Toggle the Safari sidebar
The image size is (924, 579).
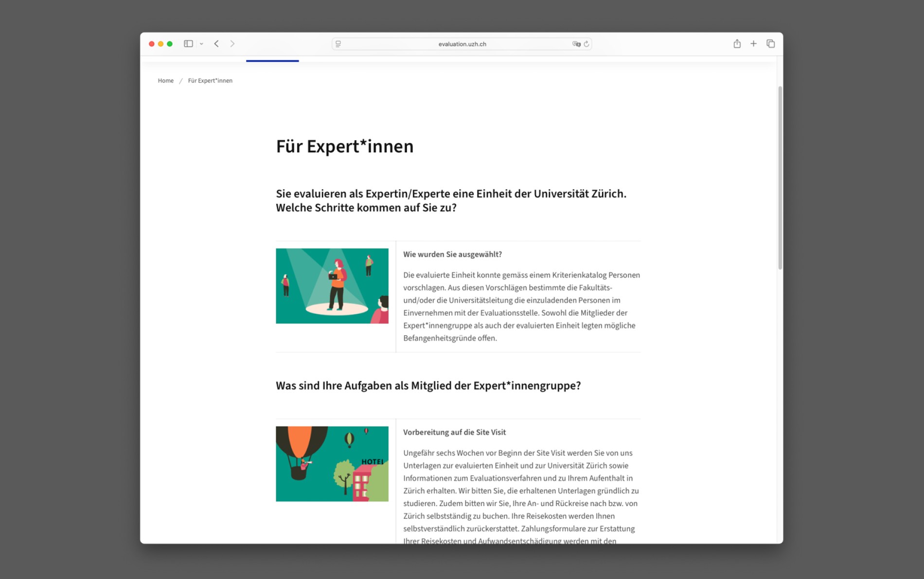pos(188,44)
